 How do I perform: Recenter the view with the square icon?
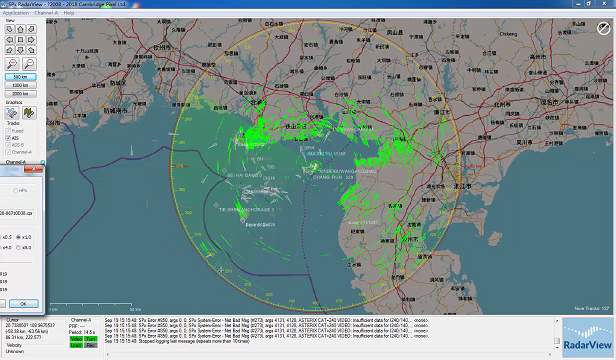[x=20, y=40]
